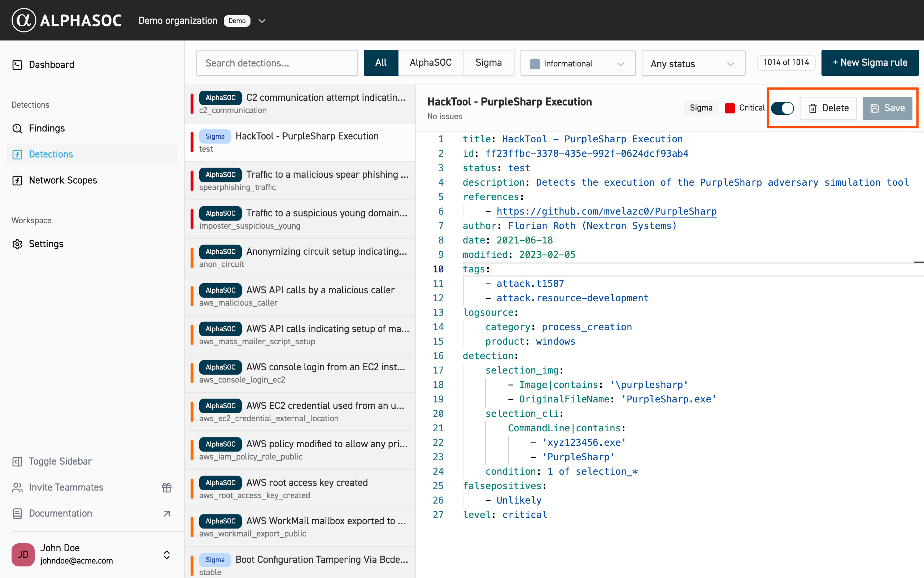Image resolution: width=924 pixels, height=578 pixels.
Task: Click the 'PurpleSharp.exe' value in editor
Action: pos(668,399)
